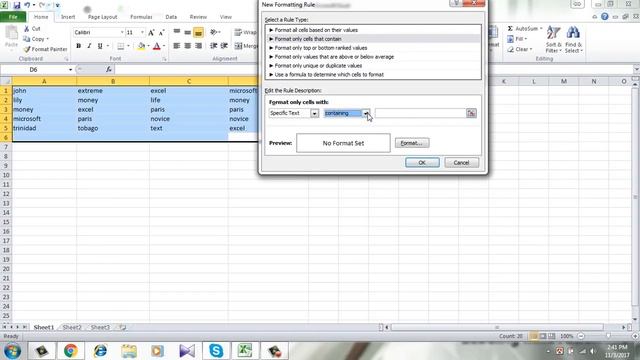
Task: Apply italic formatting
Action: (x=89, y=46)
